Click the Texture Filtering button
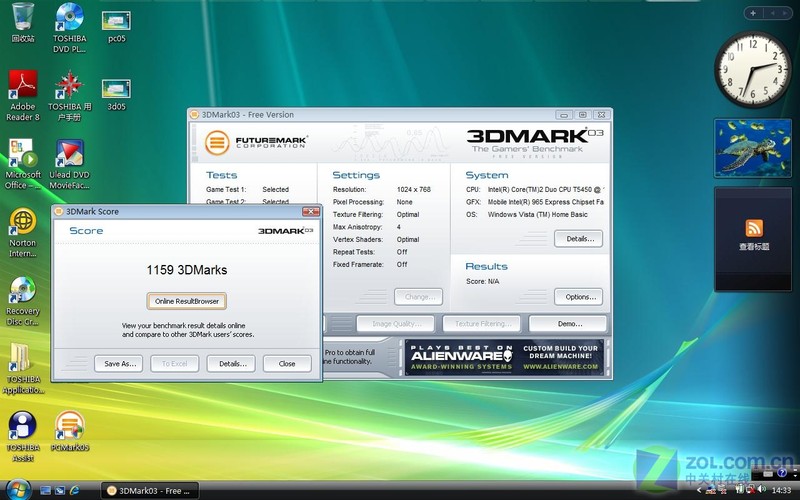The height and width of the screenshot is (500, 800). (482, 324)
